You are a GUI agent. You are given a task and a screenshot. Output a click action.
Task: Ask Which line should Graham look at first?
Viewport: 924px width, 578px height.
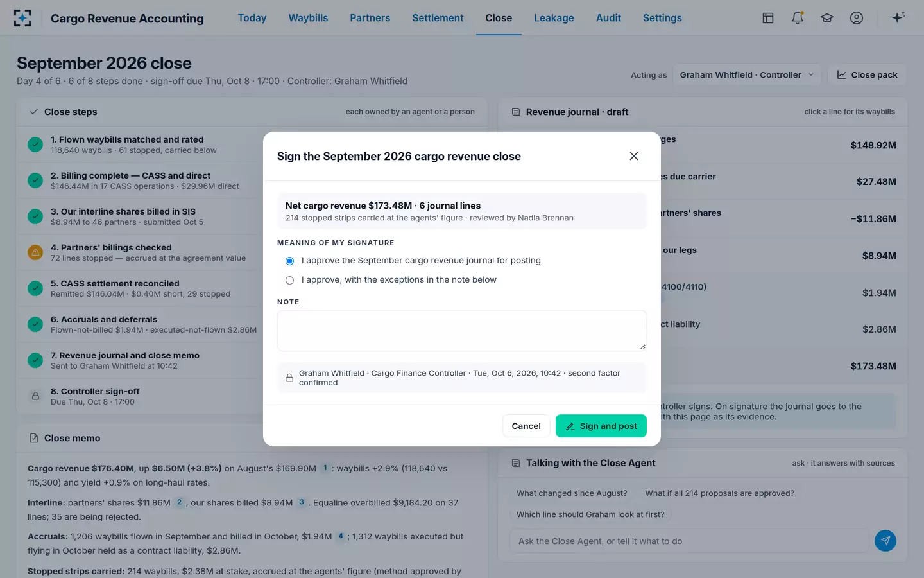(590, 514)
